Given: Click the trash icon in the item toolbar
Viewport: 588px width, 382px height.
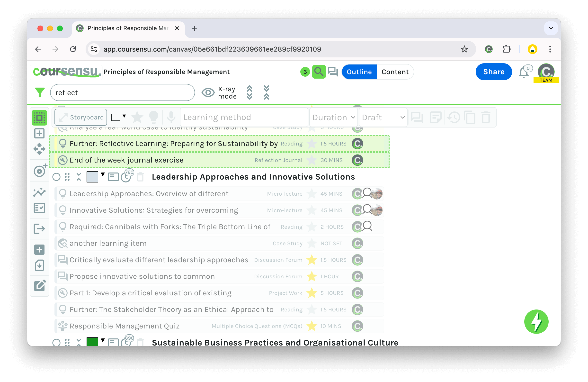Looking at the screenshot, I should pyautogui.click(x=486, y=117).
